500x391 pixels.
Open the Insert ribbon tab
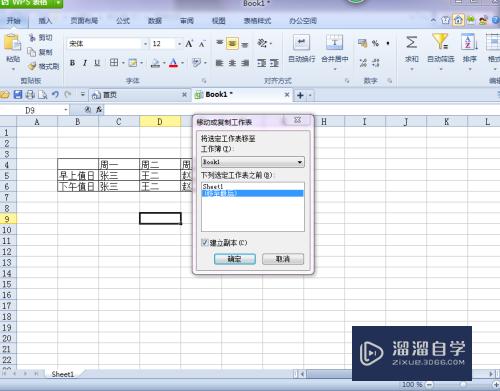45,21
